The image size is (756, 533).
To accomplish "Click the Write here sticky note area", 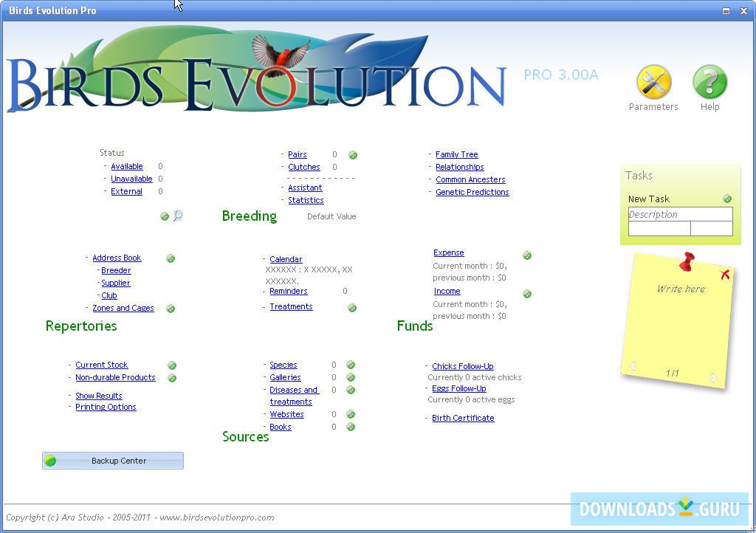I will coord(681,289).
